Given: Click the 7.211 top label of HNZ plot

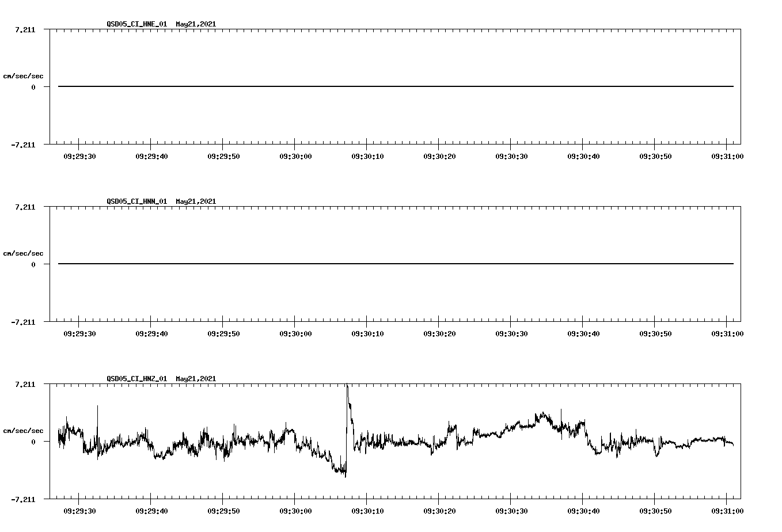Looking at the screenshot, I should point(25,384).
